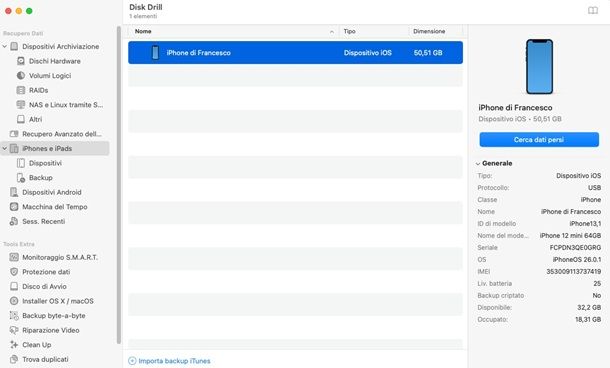Start Cerca dati persi scan
The width and height of the screenshot is (610, 368).
(x=539, y=140)
